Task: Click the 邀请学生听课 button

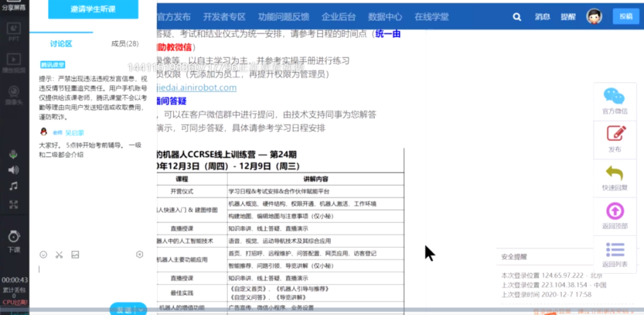Action: coord(93,9)
